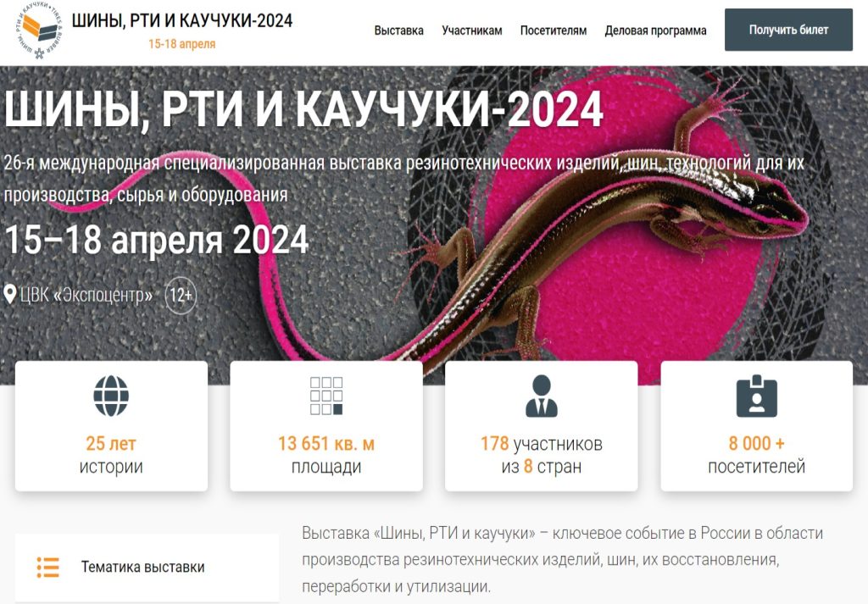The width and height of the screenshot is (868, 604).
Task: Open the Посетителям menu item
Action: coord(553,30)
